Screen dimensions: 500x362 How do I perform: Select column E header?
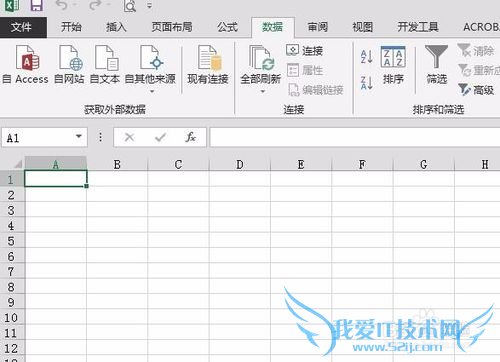[301, 164]
